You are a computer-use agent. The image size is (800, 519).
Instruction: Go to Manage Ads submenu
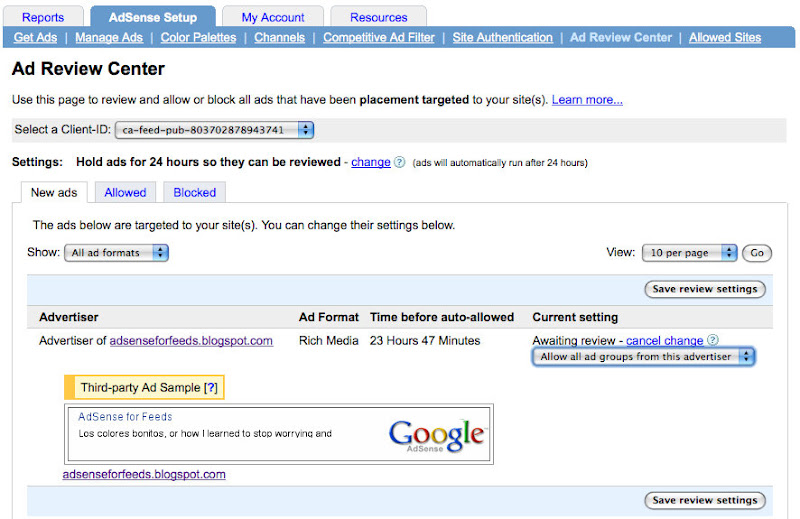[x=109, y=37]
